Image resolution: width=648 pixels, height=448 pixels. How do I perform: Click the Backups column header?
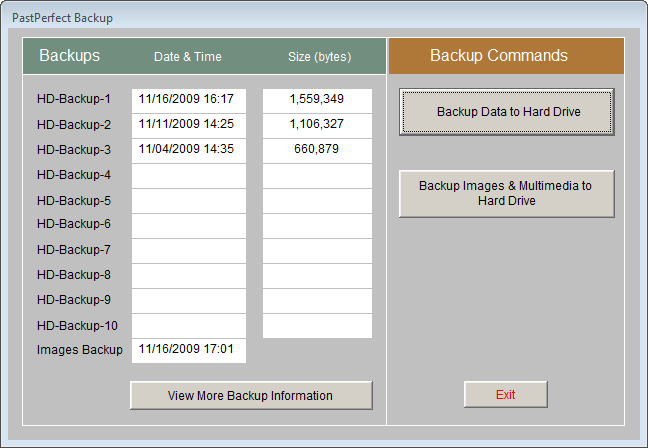(69, 56)
